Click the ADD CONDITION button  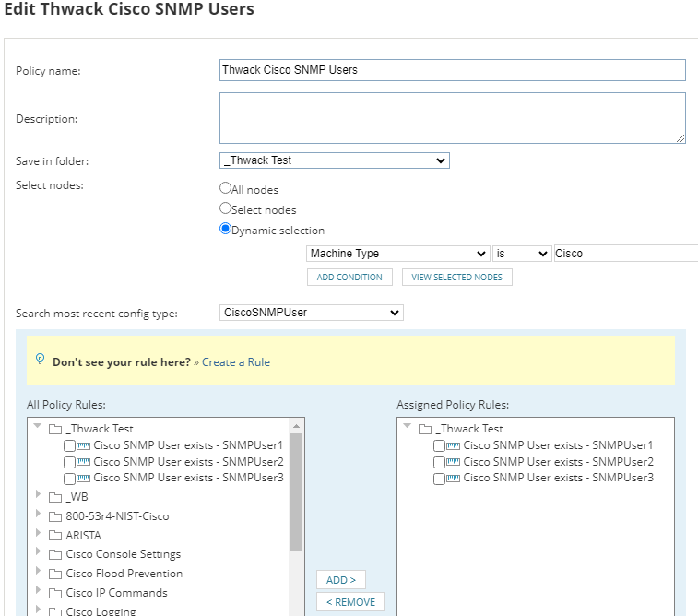(349, 277)
